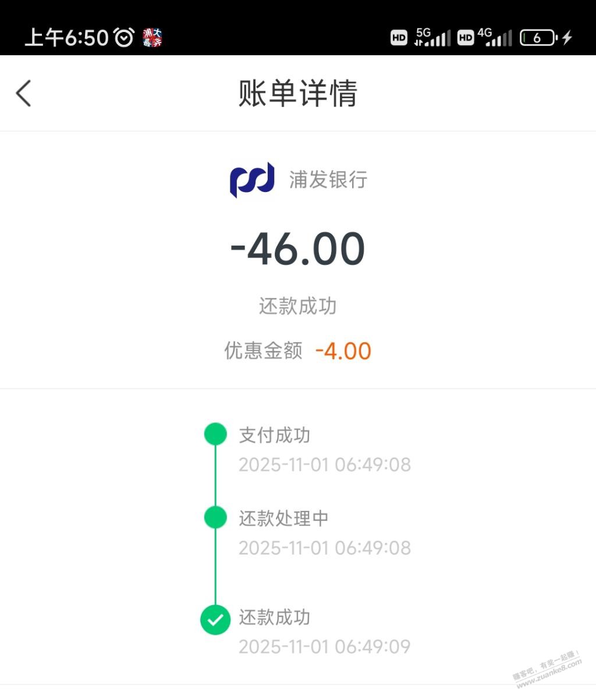Tap the back arrow icon
The height and width of the screenshot is (700, 596).
tap(23, 93)
